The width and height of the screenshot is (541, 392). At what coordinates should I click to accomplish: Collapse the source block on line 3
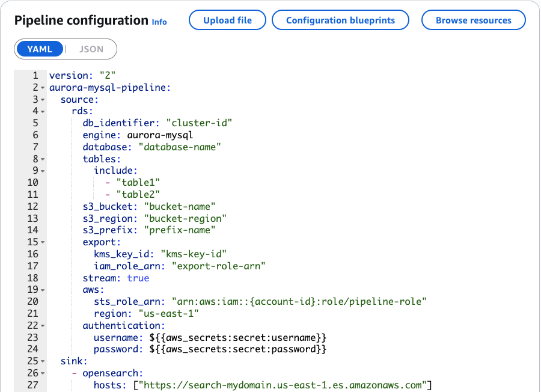coord(43,100)
